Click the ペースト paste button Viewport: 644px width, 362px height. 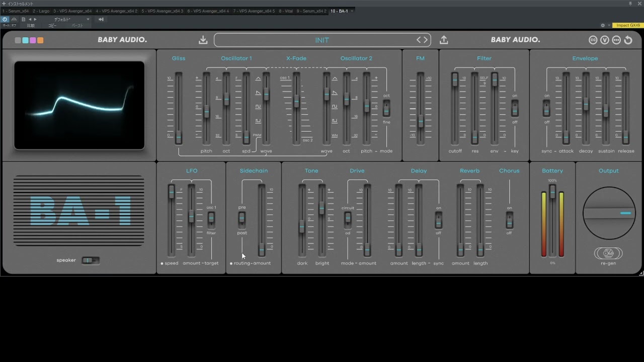[x=77, y=25]
